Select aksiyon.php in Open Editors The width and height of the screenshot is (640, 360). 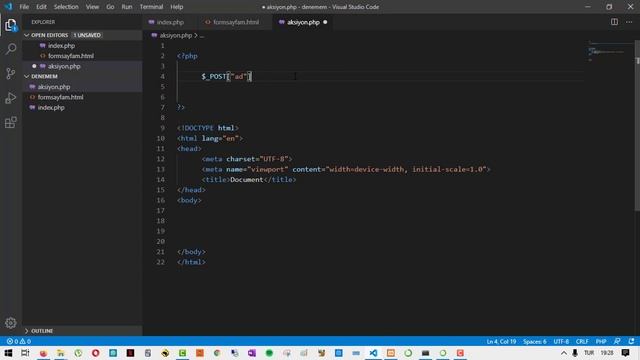point(64,66)
